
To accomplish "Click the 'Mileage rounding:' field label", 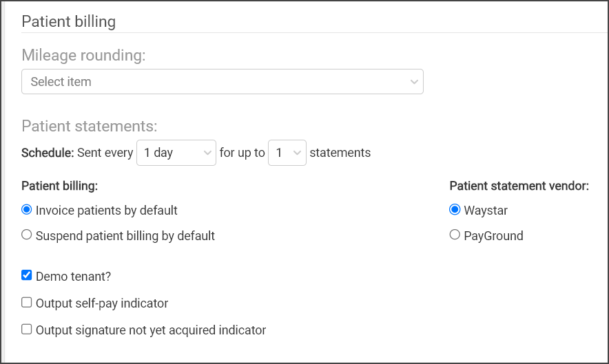I will 83,55.
